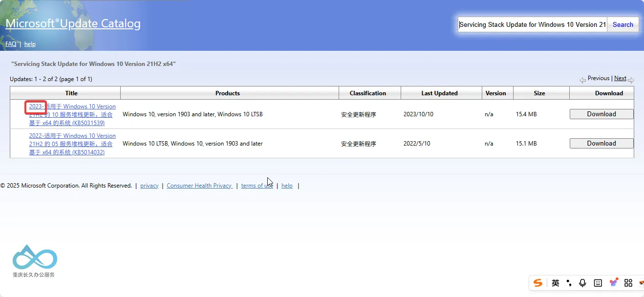Click the 2023/10/10 last updated cell

[x=418, y=114]
